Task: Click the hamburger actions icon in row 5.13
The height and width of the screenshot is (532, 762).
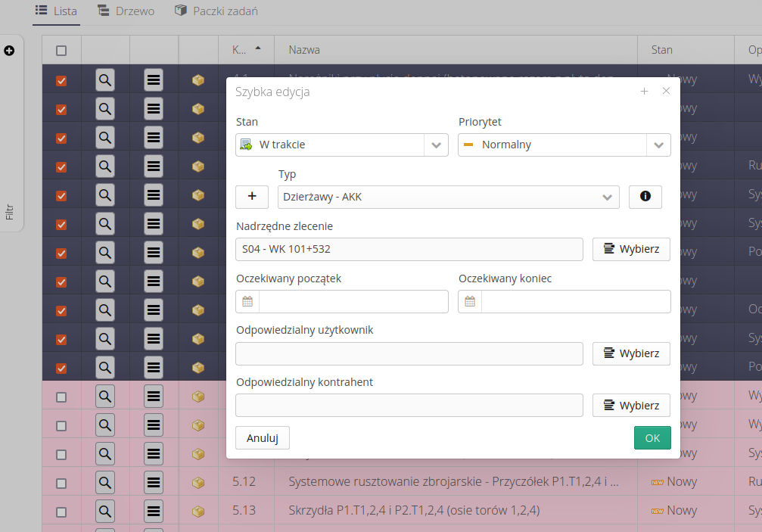Action: [x=153, y=510]
